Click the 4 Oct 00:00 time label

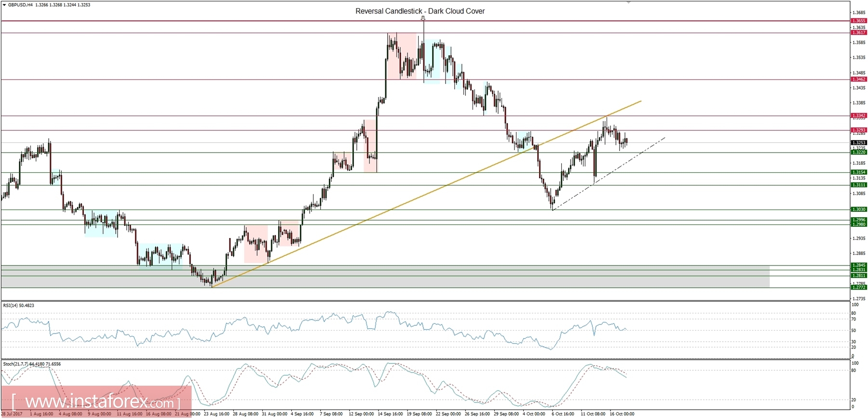[534, 414]
